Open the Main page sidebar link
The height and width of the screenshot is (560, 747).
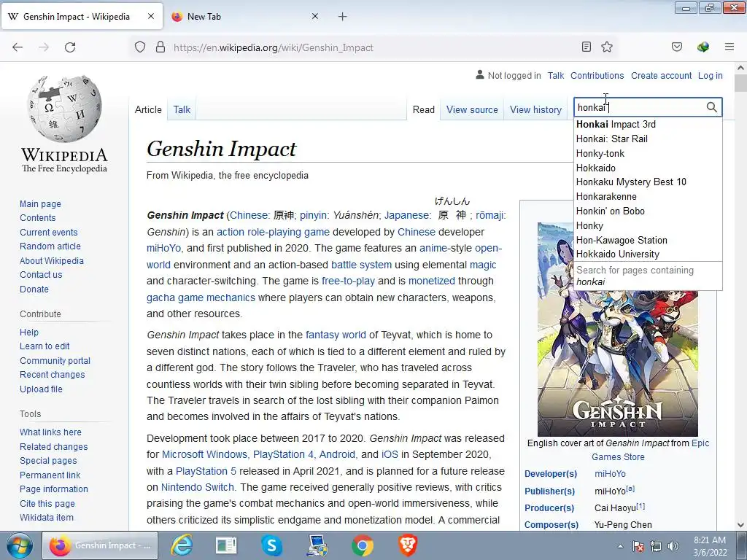pos(41,204)
